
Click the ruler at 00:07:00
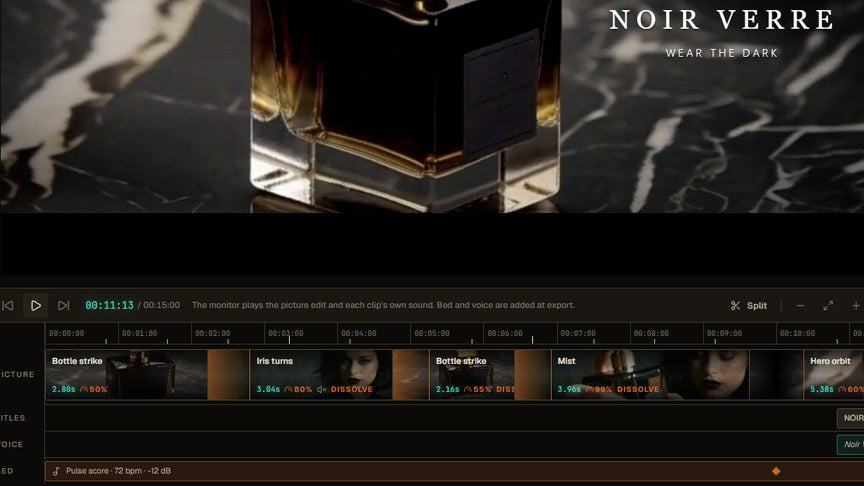click(x=578, y=333)
